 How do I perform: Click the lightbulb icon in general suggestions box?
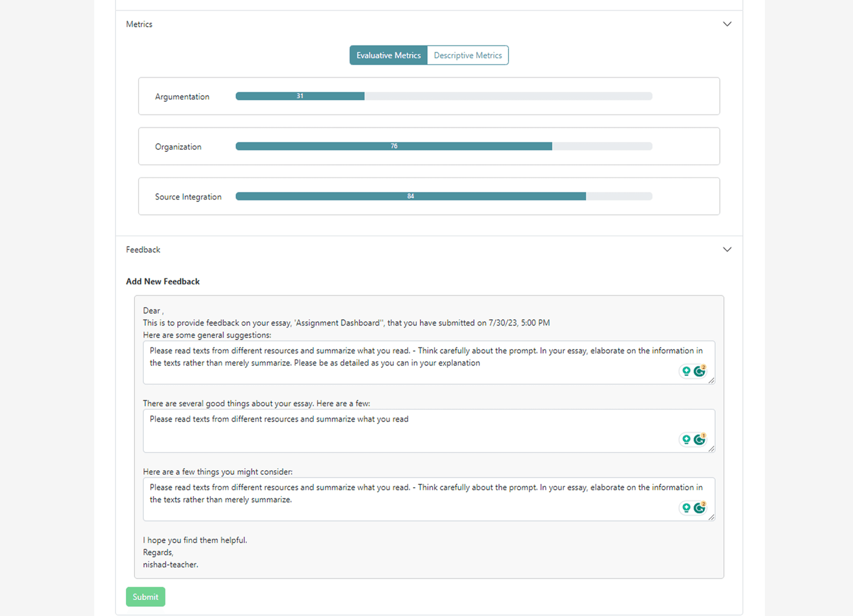point(686,371)
